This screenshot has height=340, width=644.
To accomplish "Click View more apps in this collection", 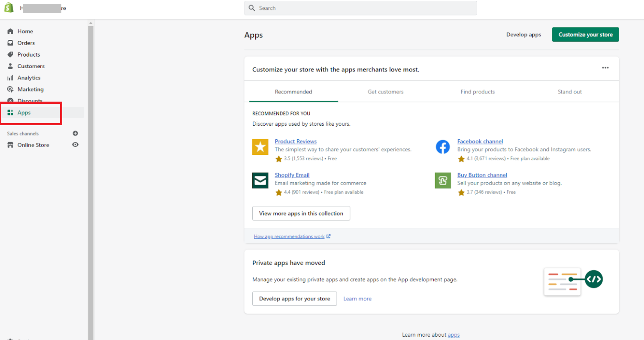I will (x=301, y=214).
